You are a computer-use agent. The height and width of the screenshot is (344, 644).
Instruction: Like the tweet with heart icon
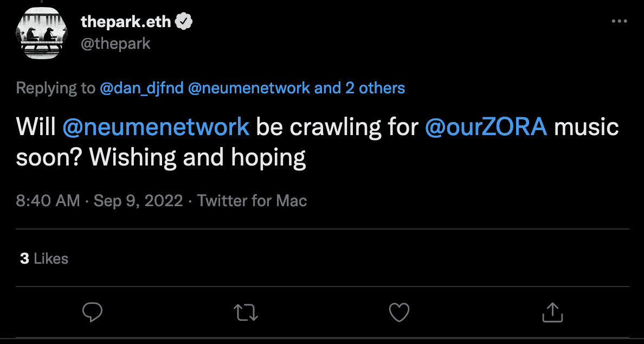[x=399, y=313]
